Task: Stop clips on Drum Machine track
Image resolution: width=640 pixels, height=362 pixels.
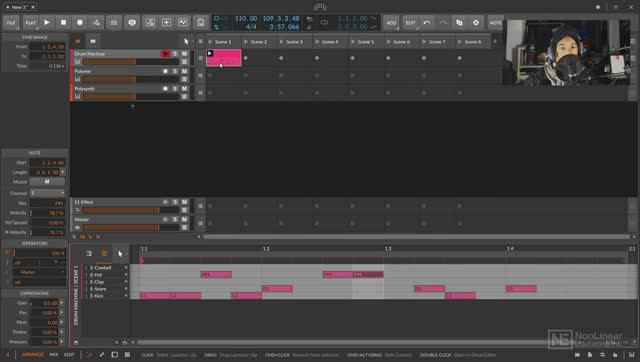Action: [200, 58]
